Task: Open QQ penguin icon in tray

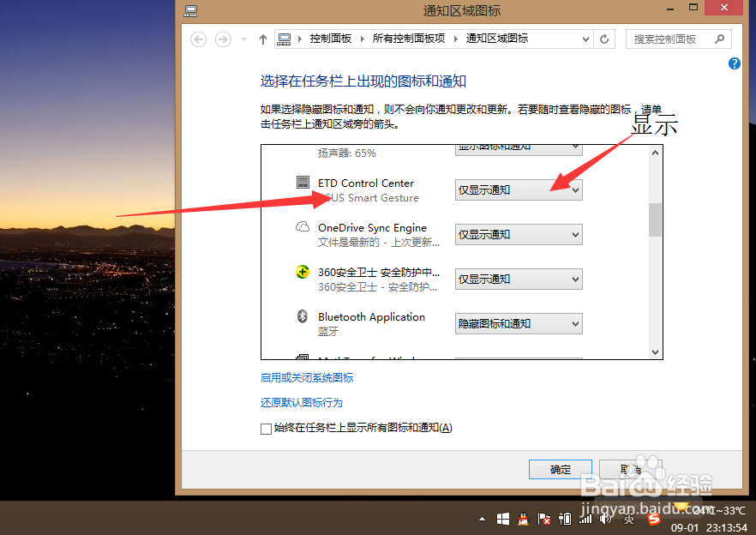Action: (x=523, y=519)
